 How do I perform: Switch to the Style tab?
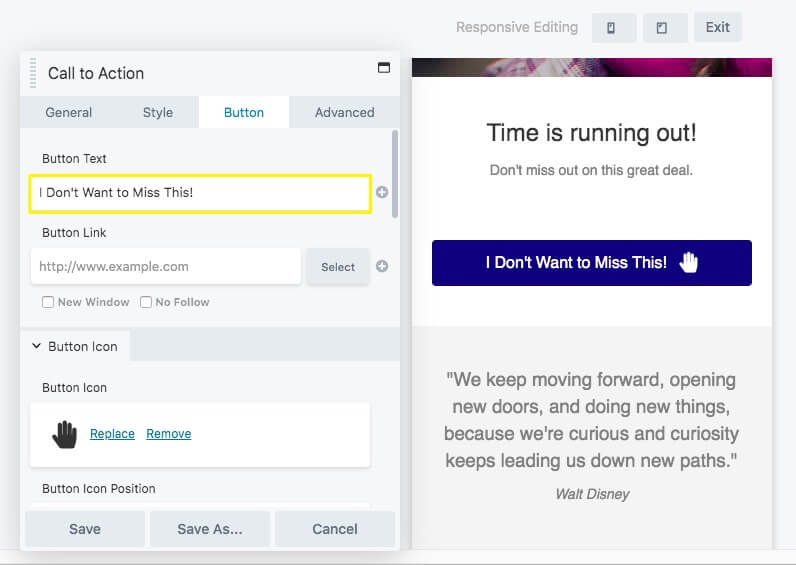(158, 112)
